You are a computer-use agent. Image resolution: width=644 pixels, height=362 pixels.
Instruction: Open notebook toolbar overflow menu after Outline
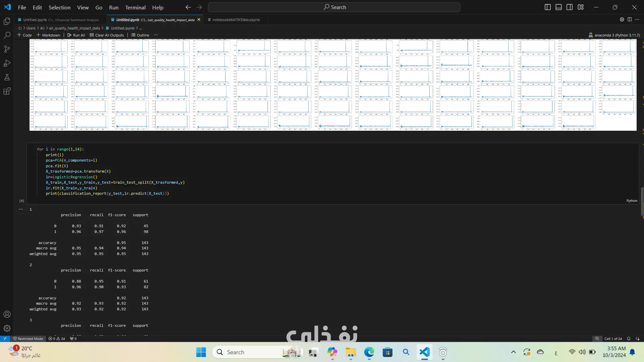[156, 35]
